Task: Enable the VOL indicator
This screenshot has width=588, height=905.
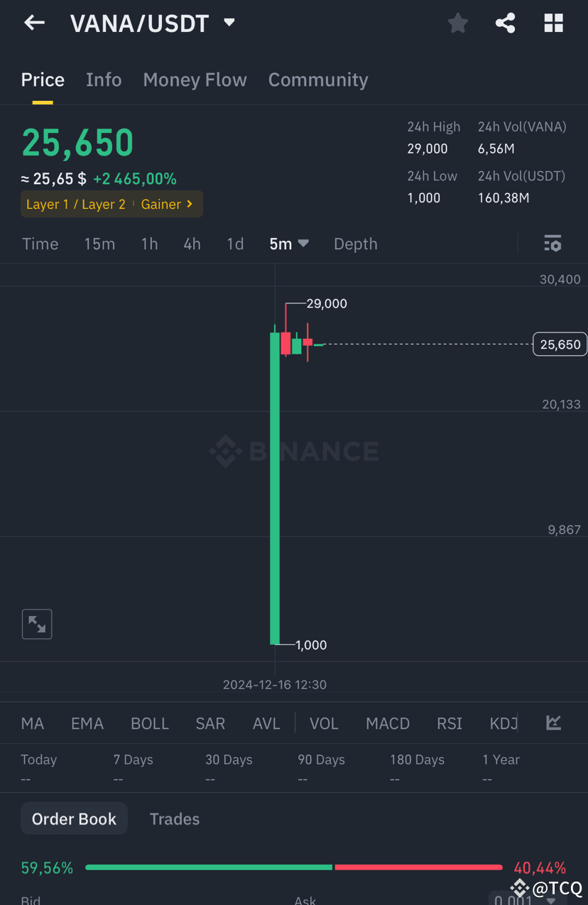Action: 324,722
